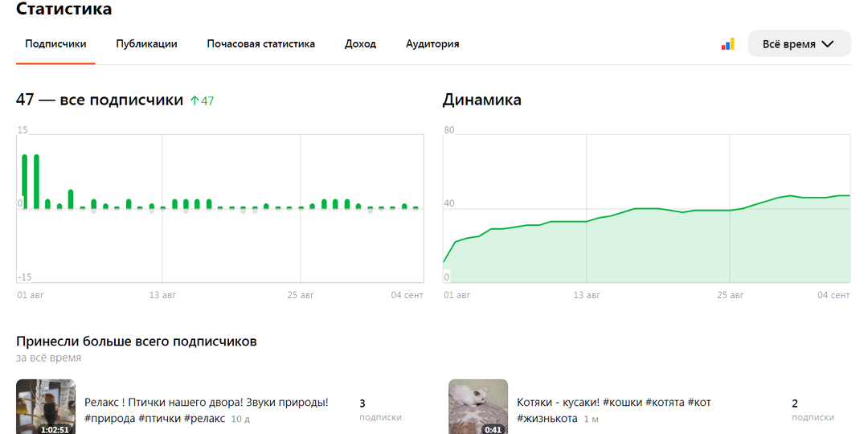Go to the Доход tab
Screen dimensions: 868x434
point(360,43)
